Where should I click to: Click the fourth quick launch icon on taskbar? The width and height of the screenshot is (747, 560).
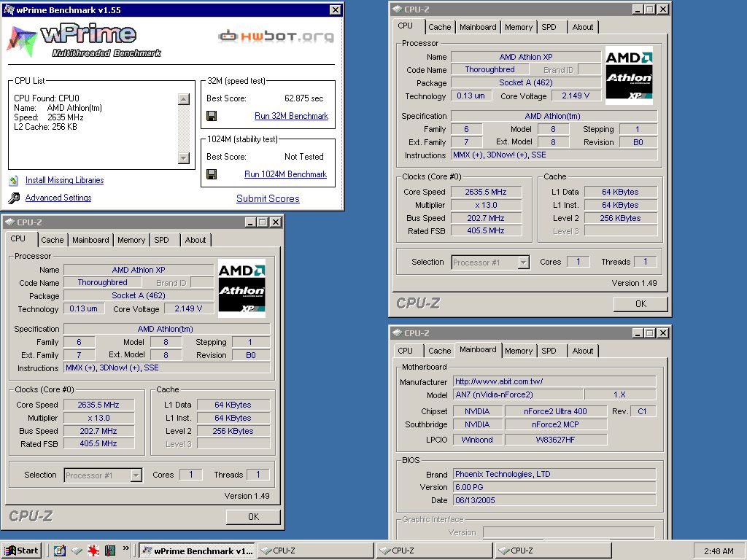click(x=110, y=551)
